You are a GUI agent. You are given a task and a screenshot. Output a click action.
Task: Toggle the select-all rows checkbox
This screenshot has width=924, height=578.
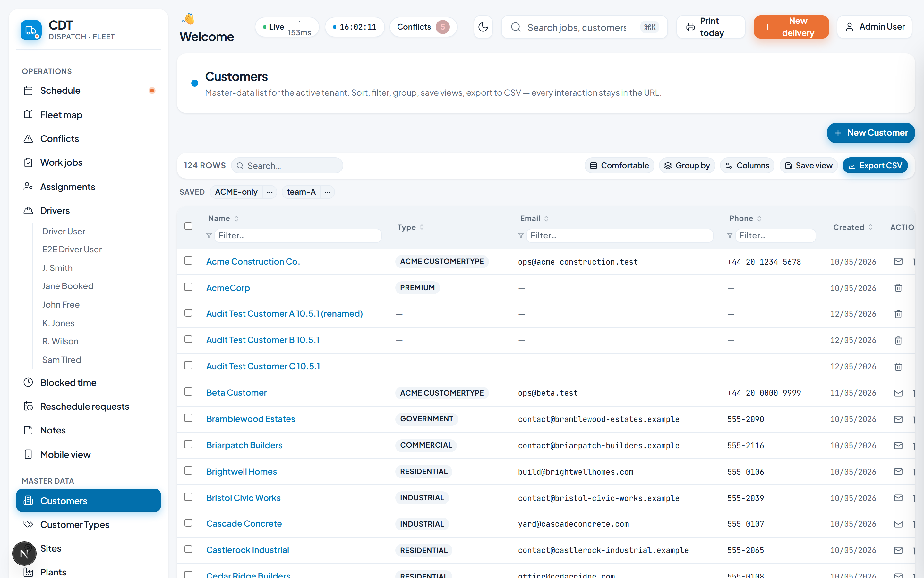coord(188,226)
